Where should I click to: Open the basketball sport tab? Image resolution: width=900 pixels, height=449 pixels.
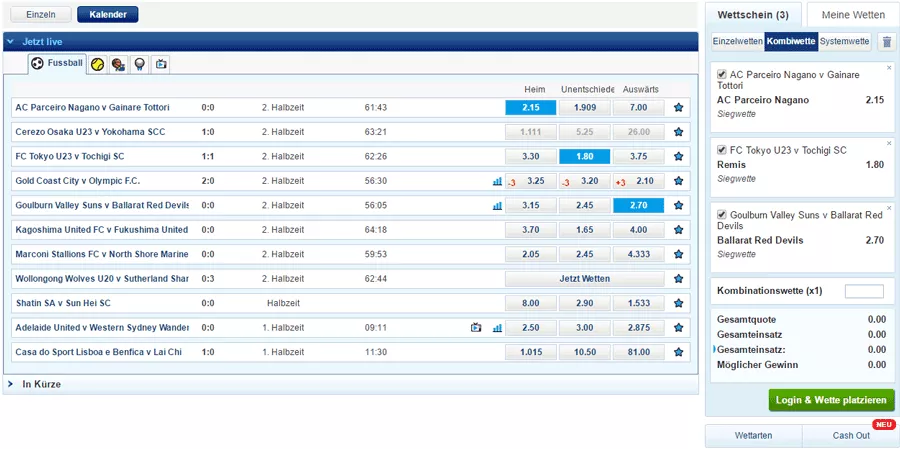point(119,64)
